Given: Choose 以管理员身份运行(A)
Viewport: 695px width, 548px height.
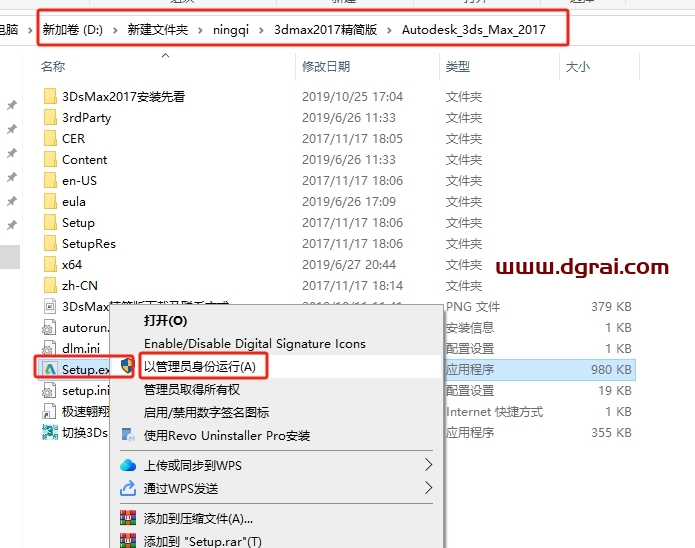Looking at the screenshot, I should [200, 367].
